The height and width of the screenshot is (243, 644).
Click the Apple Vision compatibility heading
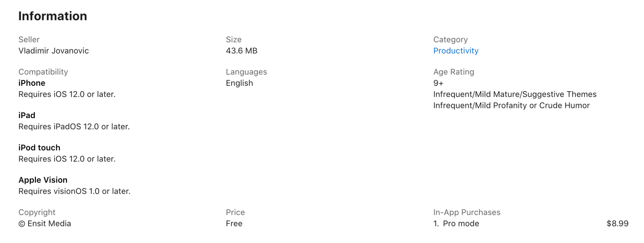coord(43,180)
